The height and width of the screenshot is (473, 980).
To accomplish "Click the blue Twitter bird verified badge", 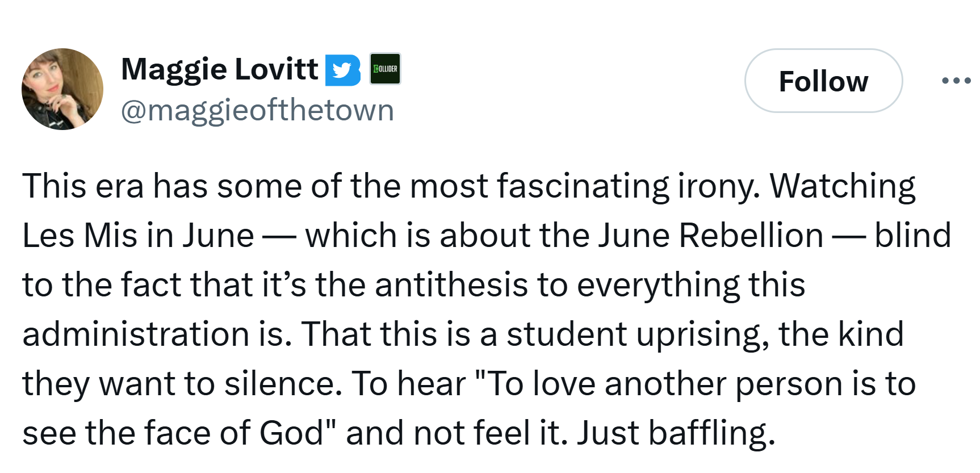I will pyautogui.click(x=343, y=70).
